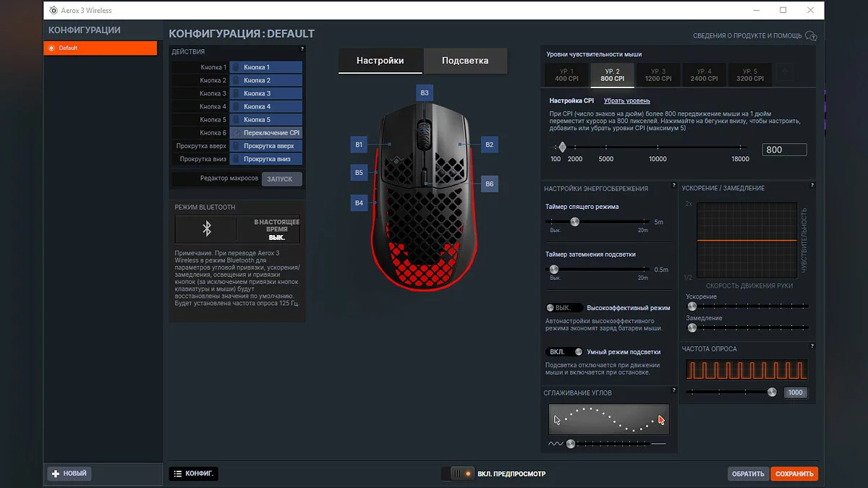The height and width of the screenshot is (488, 868).
Task: Switch to the Подсветка tab
Action: point(465,61)
